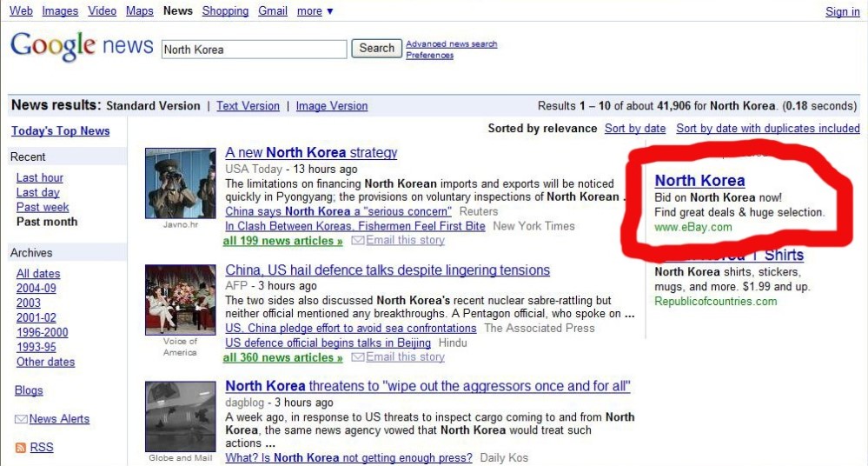Image resolution: width=868 pixels, height=466 pixels.
Task: View all 199 news articles
Action: (283, 241)
